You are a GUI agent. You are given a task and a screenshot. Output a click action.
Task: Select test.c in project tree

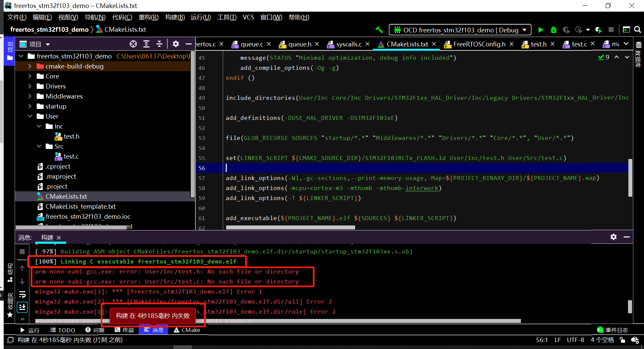(71, 156)
